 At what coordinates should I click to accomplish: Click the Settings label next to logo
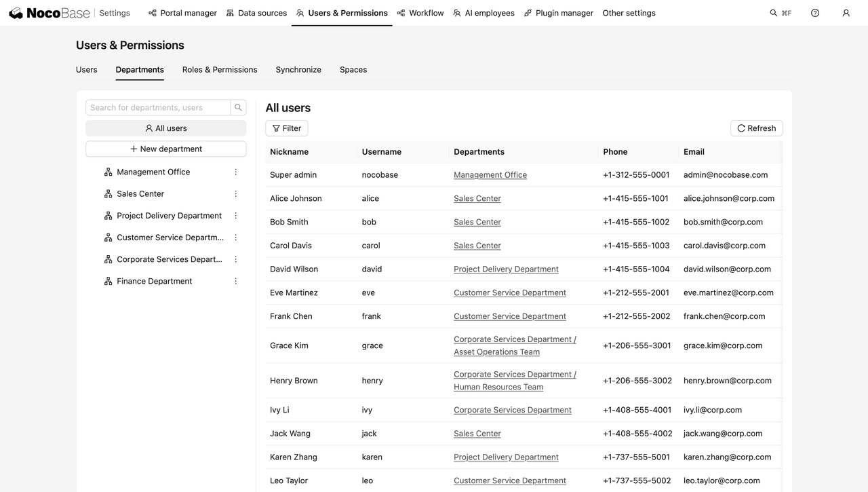[115, 13]
